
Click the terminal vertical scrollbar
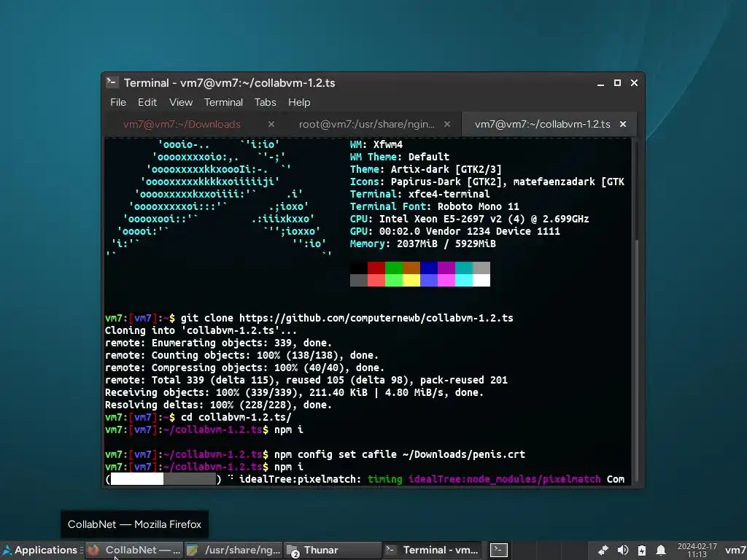tap(636, 362)
